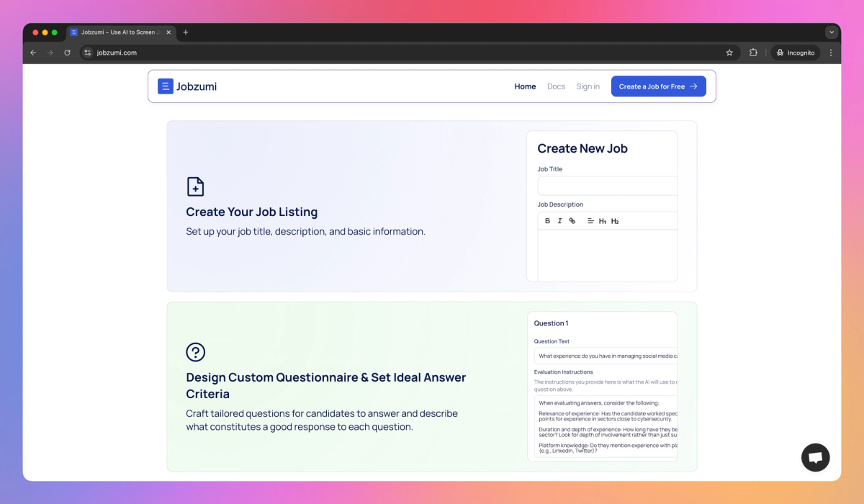The height and width of the screenshot is (504, 864).
Task: Apply italic formatting in the description editor
Action: [x=560, y=221]
